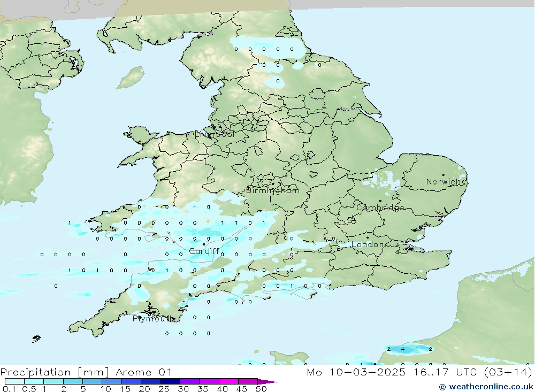Click the 'Mo 10-03-2025 16..17 UTC' timestamp
Image resolution: width=535 pixels, height=392 pixels.
point(392,372)
